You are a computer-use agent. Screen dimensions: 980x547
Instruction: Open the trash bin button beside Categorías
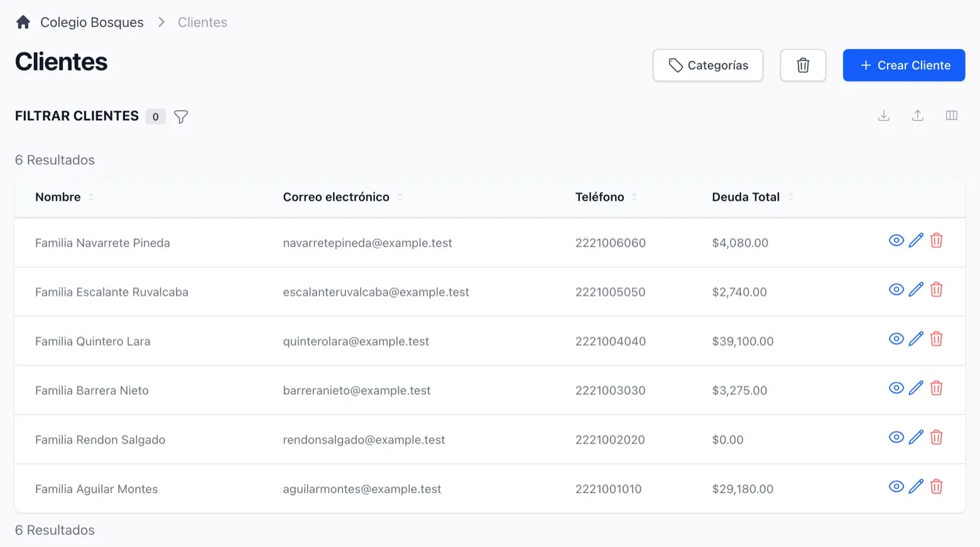point(803,65)
